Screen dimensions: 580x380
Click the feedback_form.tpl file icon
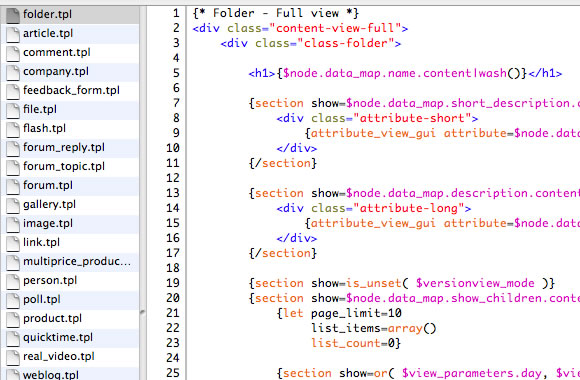(13, 91)
